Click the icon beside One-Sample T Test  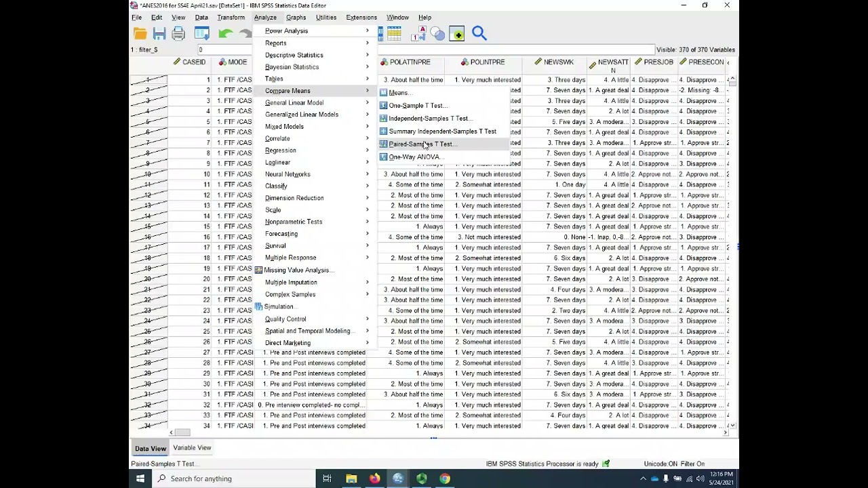pos(383,106)
